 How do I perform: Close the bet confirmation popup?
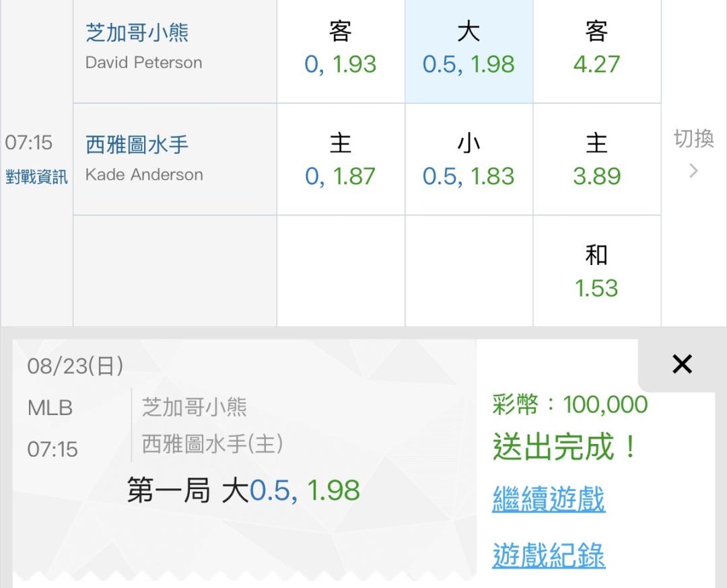point(682,364)
